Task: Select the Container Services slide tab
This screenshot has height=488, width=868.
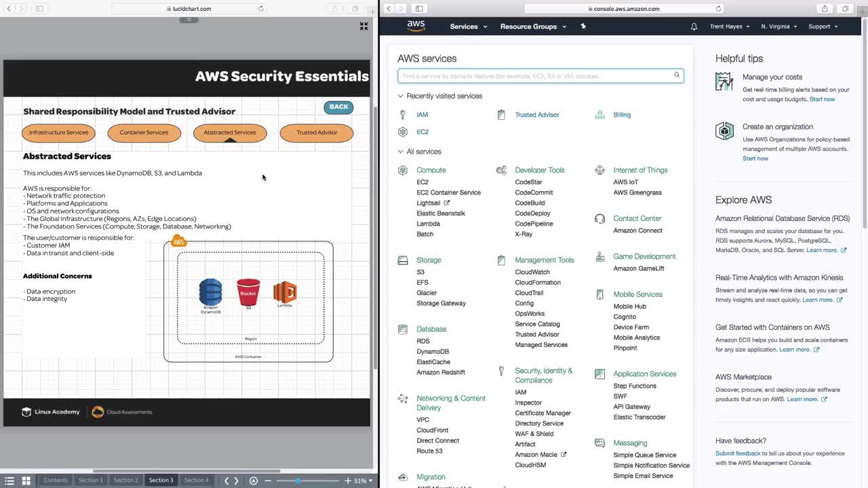Action: pyautogui.click(x=144, y=132)
